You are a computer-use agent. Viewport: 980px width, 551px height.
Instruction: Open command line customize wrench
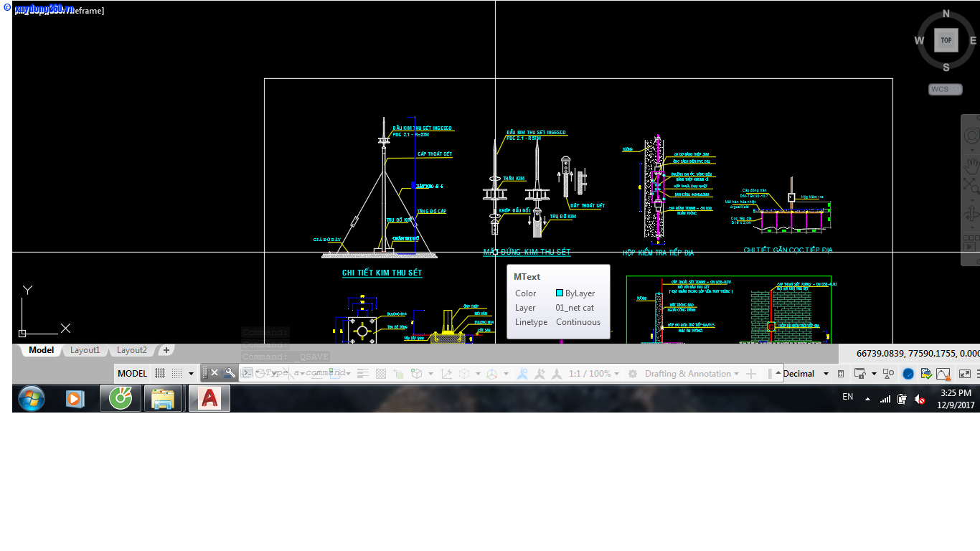click(x=230, y=373)
